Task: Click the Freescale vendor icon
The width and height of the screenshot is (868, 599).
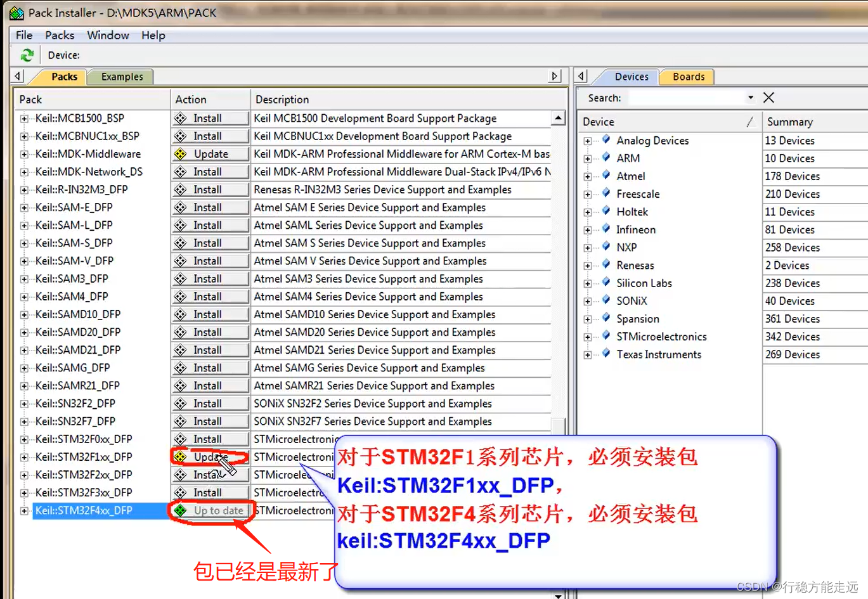Action: [x=606, y=193]
